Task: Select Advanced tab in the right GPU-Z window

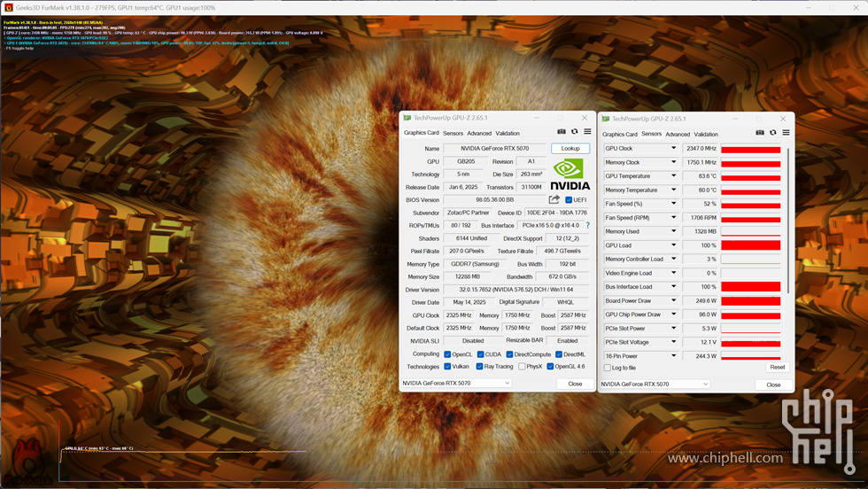Action: (678, 135)
